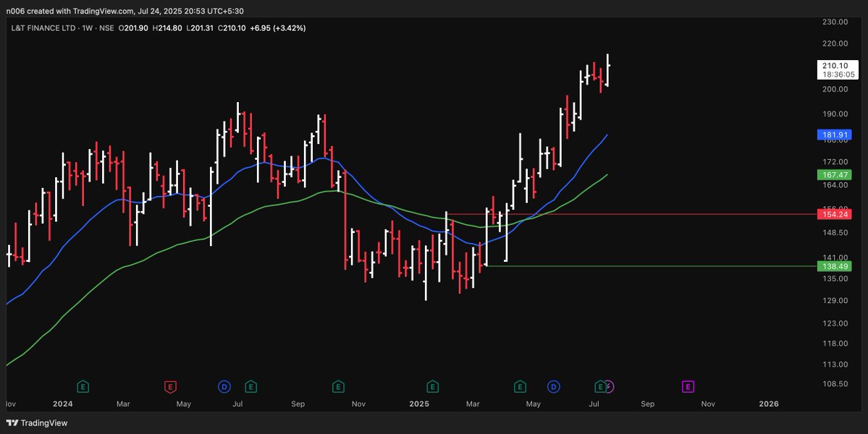Click the high value H214.80
The width and height of the screenshot is (868, 434).
coord(167,27)
